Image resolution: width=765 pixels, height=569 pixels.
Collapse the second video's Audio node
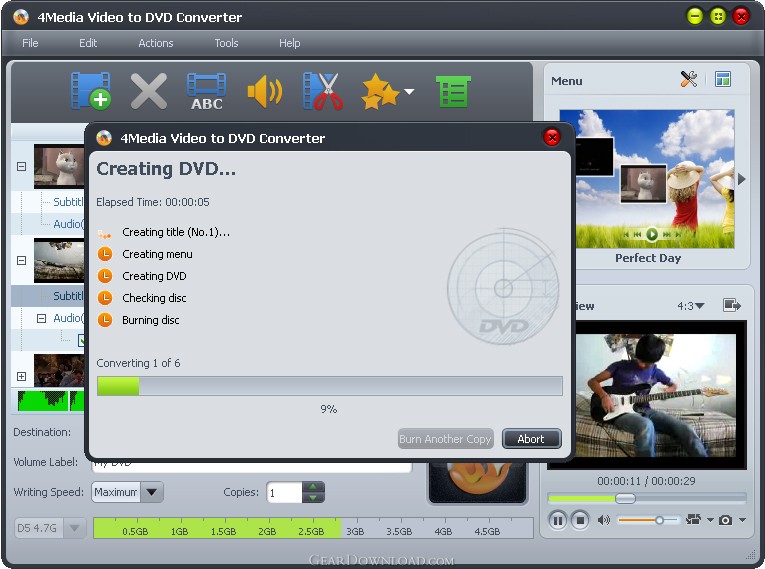tap(42, 318)
